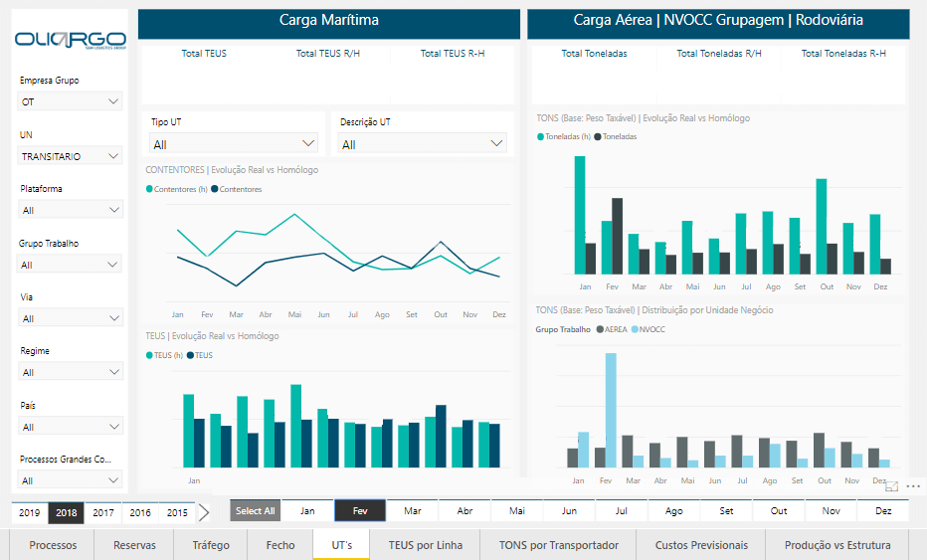Click the focus mode icon on chart
Viewport: 927px width, 560px height.
892,486
